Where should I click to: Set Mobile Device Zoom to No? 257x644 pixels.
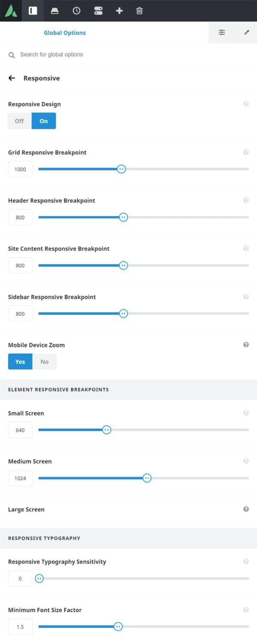(45, 361)
